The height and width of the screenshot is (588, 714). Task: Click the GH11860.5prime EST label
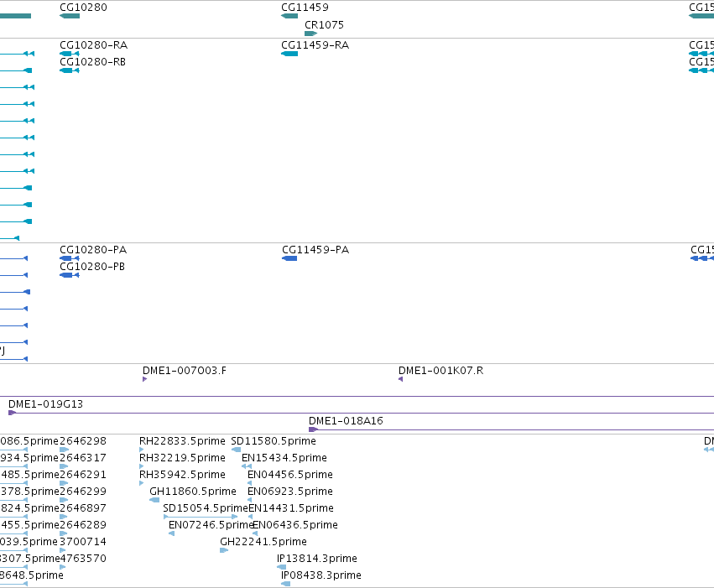click(x=193, y=492)
